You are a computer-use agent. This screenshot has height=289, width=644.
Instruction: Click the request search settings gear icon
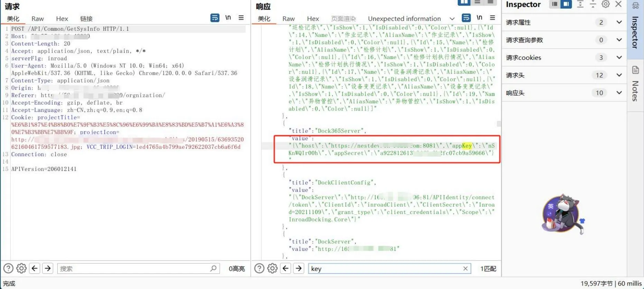[x=21, y=268]
